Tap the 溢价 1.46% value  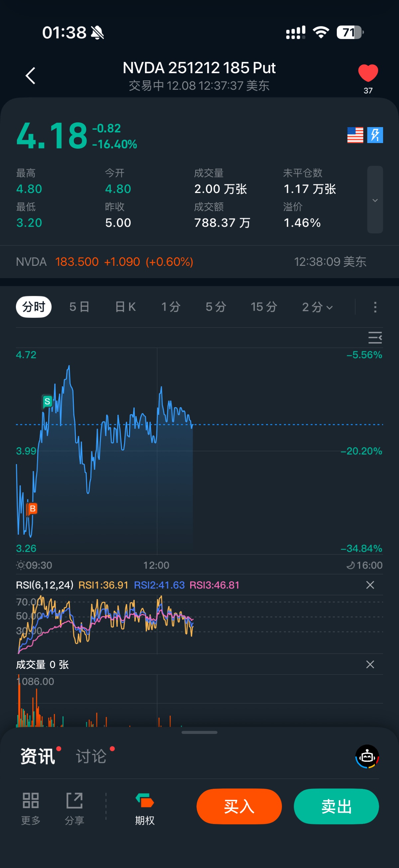(x=302, y=223)
